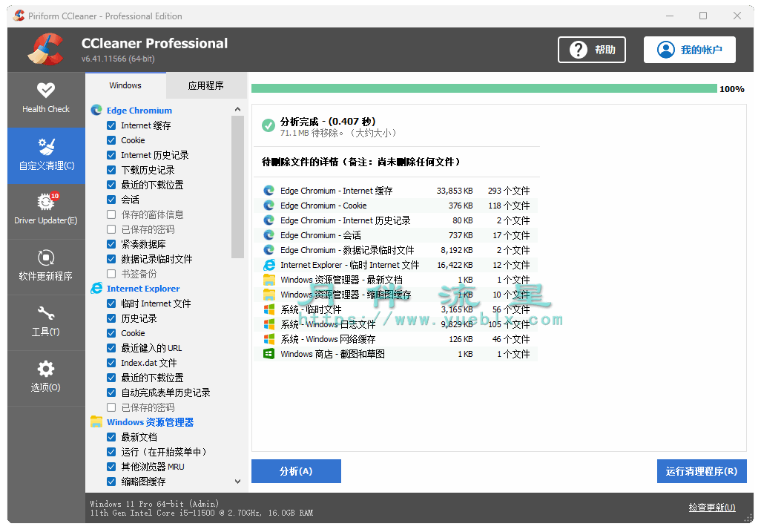This screenshot has height=532, width=761.
Task: Click the 检查更新 link
Action: [x=712, y=508]
